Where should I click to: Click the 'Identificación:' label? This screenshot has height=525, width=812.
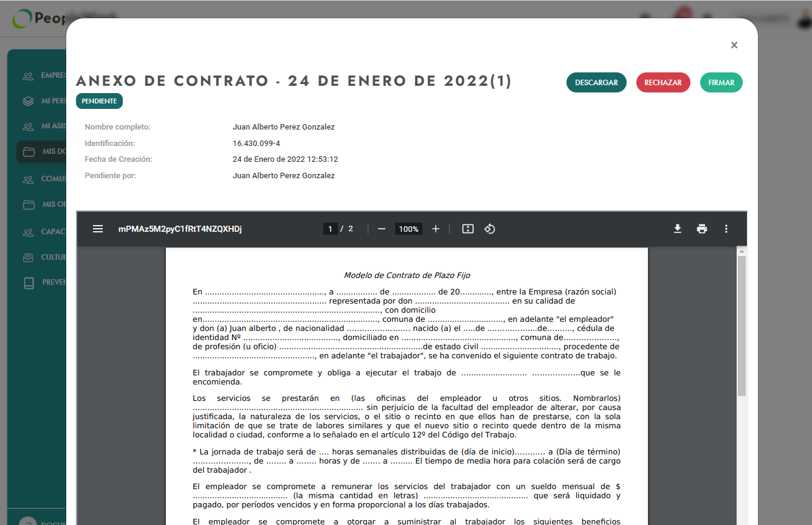[x=109, y=144]
